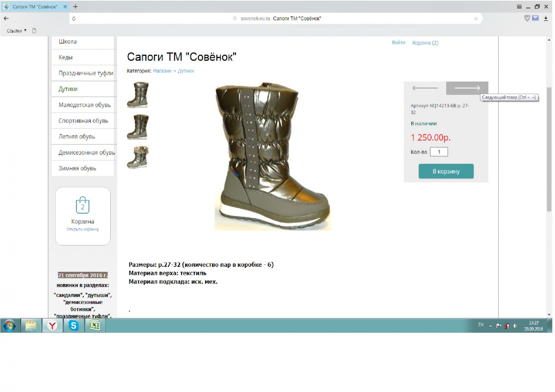The height and width of the screenshot is (392, 555).
Task: Click the Материал верха: текстиль line
Action: click(x=167, y=273)
